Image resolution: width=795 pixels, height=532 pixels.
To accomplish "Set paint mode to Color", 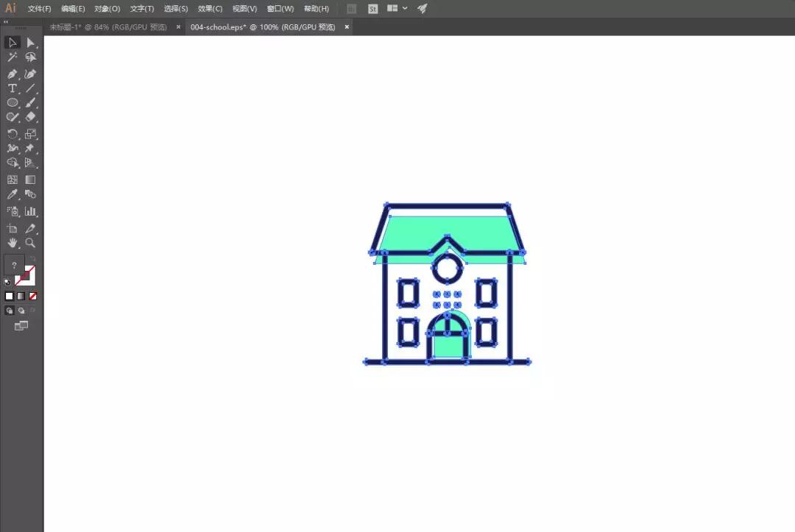I will click(x=9, y=296).
